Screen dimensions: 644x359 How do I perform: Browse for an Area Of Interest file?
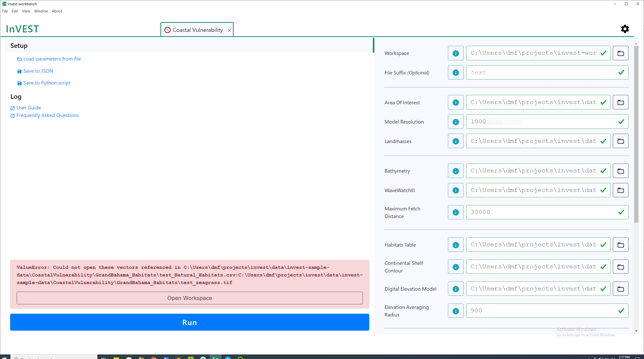(x=620, y=102)
